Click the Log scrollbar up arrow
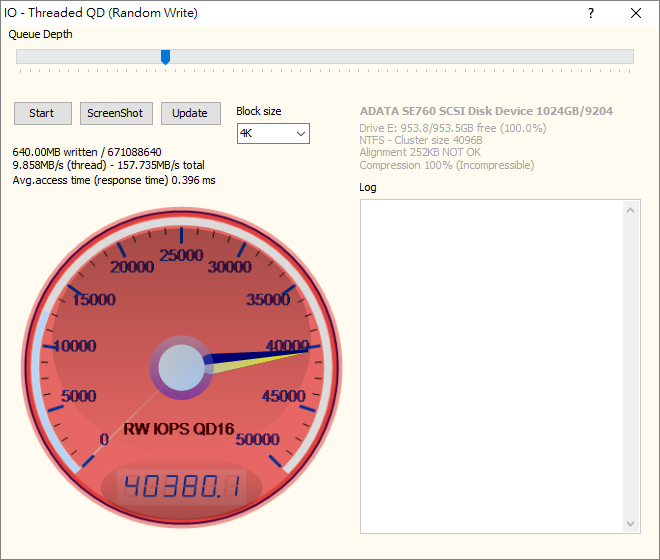 coord(630,210)
